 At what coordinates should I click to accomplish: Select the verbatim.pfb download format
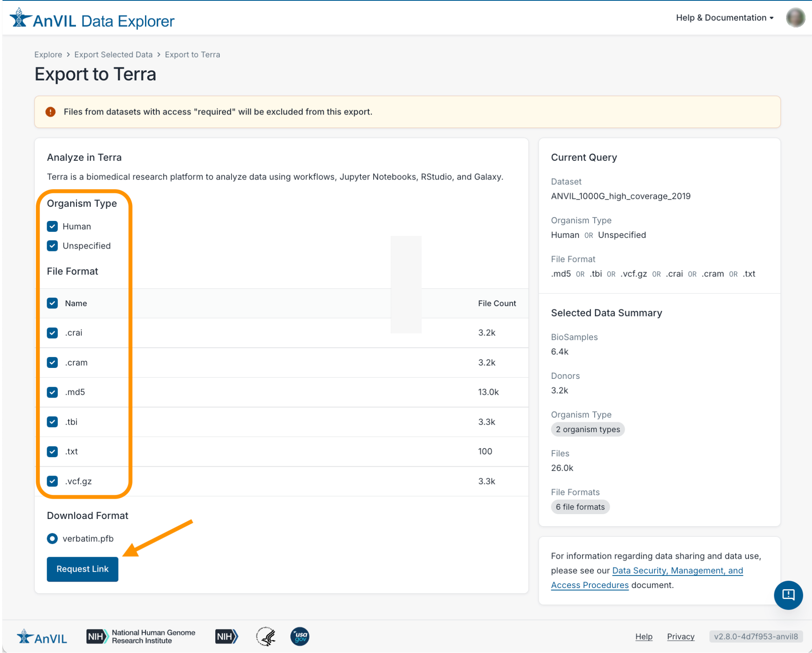click(52, 538)
